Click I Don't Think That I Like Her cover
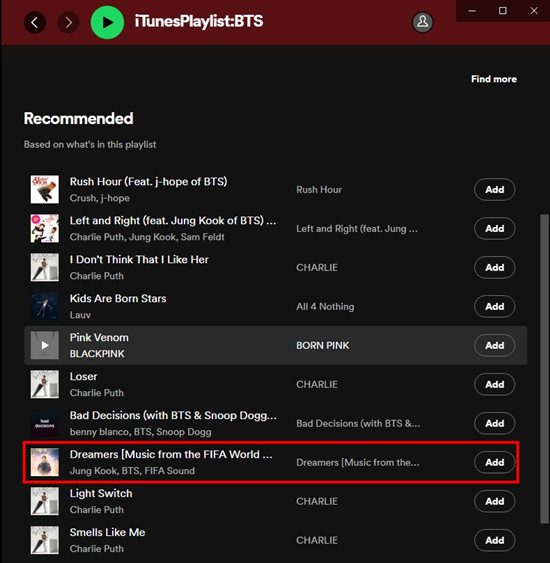 point(45,267)
